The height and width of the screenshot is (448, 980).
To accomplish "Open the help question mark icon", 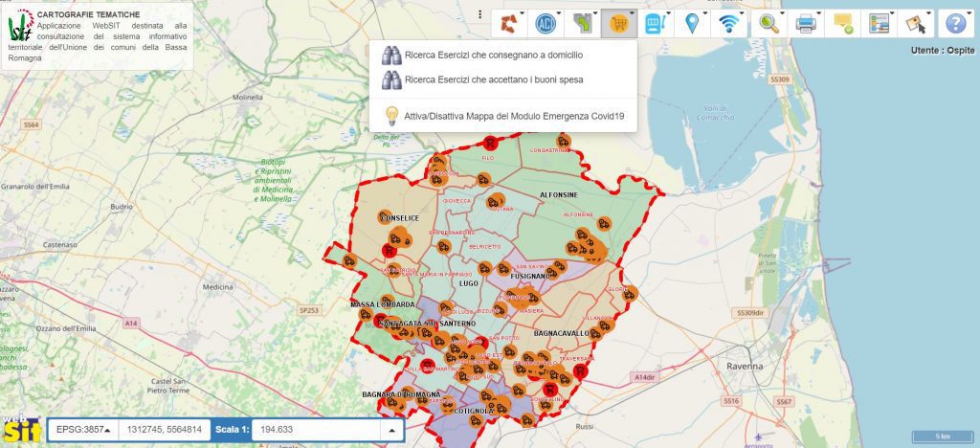I will click(953, 22).
